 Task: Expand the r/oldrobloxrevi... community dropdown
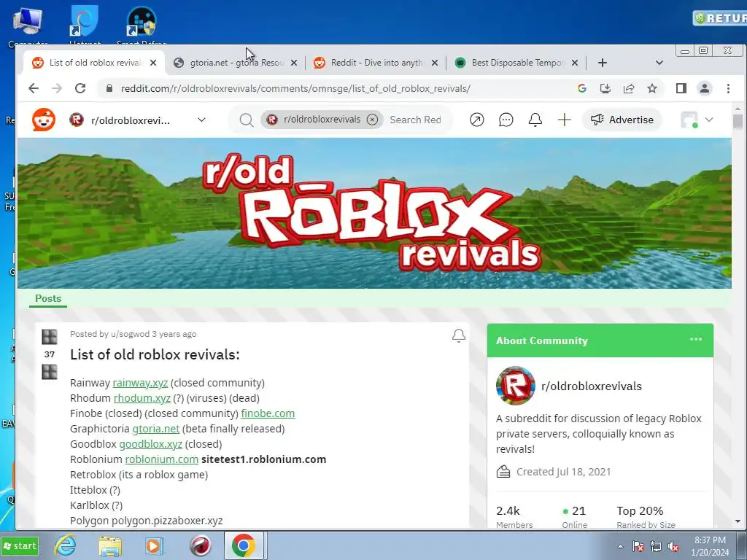coord(201,120)
